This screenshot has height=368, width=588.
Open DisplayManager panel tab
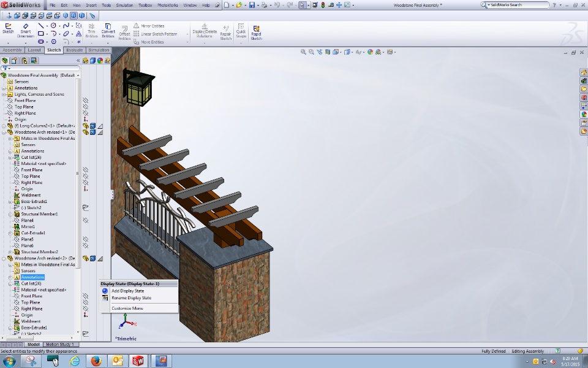pos(34,61)
